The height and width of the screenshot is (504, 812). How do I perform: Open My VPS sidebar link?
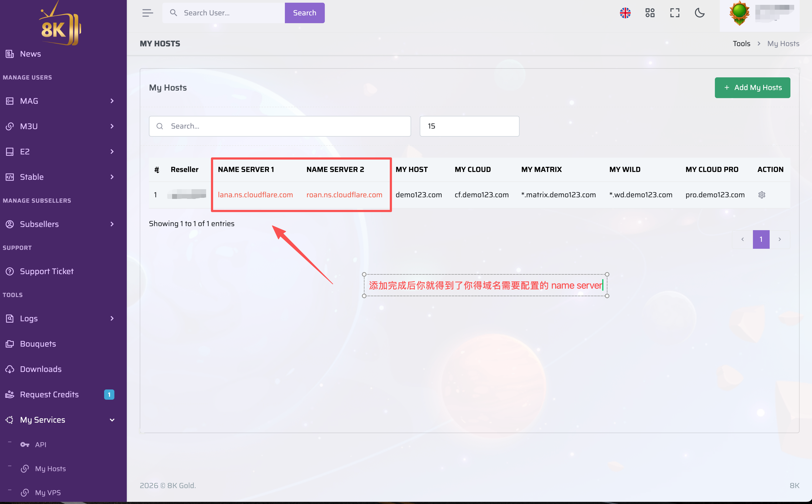(48, 493)
